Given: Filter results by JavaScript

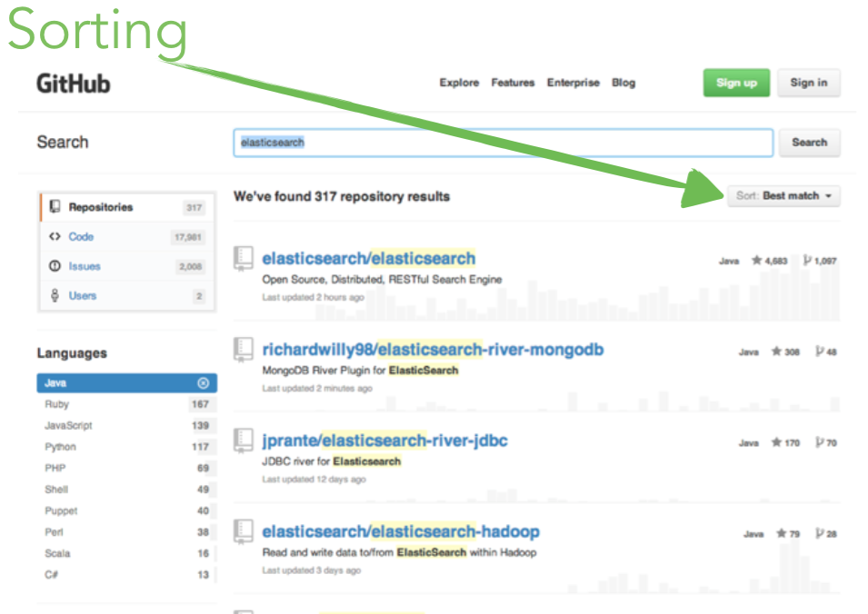Looking at the screenshot, I should point(126,425).
